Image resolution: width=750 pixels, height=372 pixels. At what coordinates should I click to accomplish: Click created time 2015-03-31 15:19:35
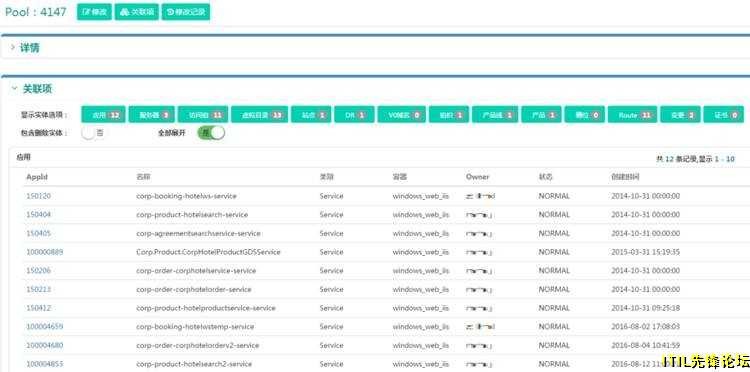coord(645,252)
